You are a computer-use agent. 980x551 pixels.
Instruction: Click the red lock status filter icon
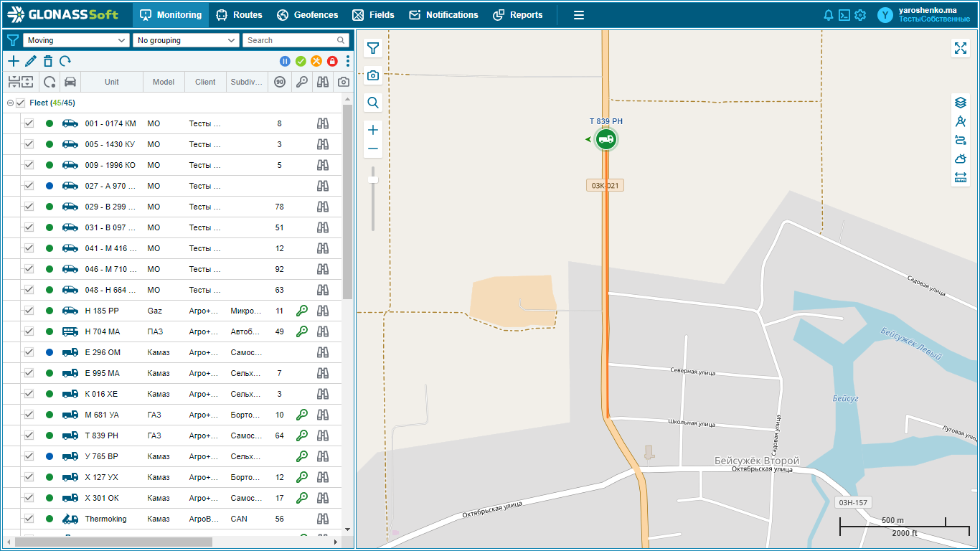pos(332,62)
